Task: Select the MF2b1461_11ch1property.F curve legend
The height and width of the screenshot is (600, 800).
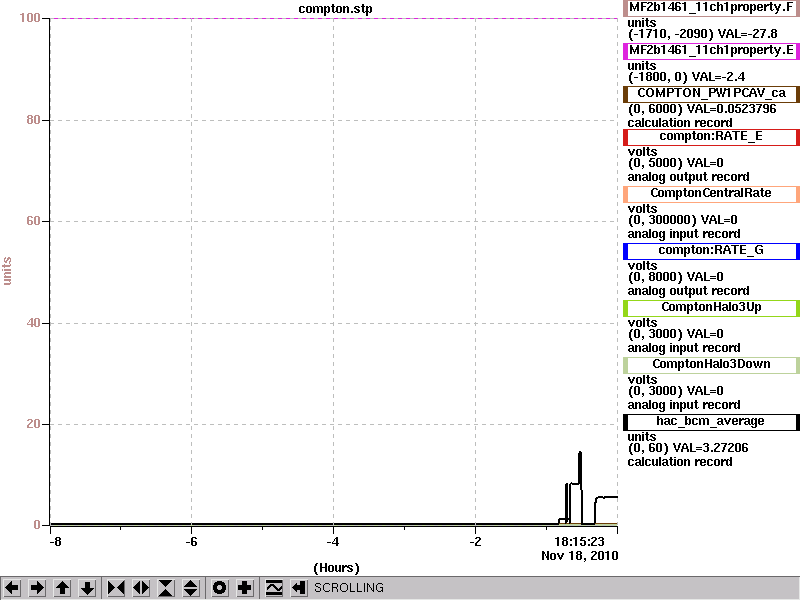Action: point(711,8)
